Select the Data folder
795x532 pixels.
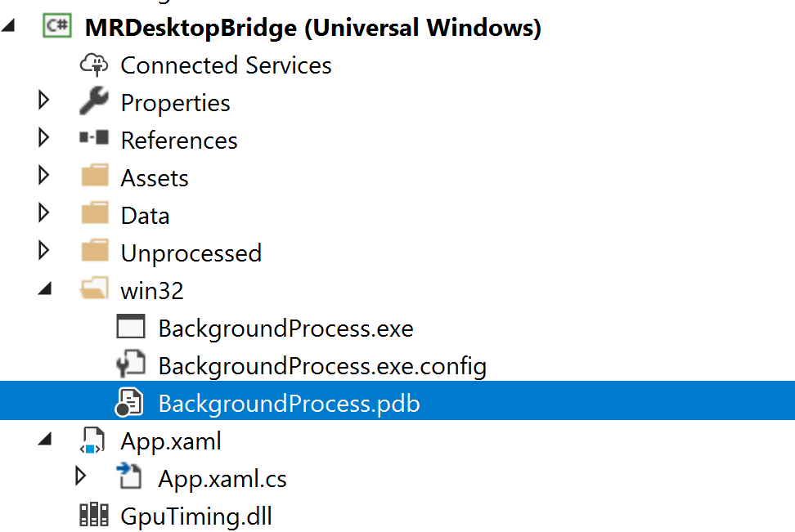click(145, 215)
